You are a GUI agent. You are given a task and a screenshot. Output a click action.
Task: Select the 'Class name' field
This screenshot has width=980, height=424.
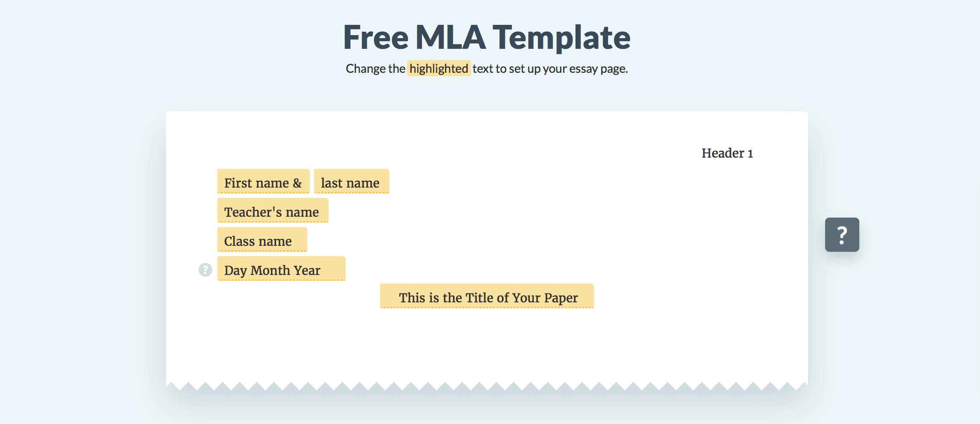coord(261,241)
